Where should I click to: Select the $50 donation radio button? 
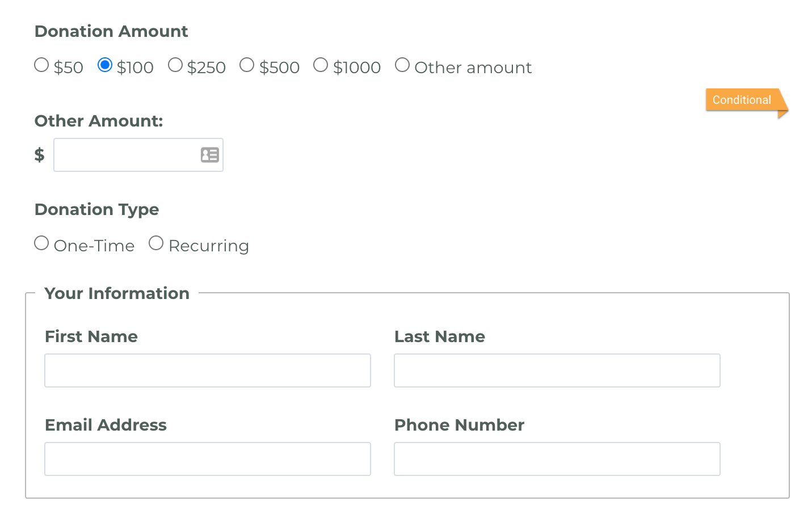click(41, 65)
